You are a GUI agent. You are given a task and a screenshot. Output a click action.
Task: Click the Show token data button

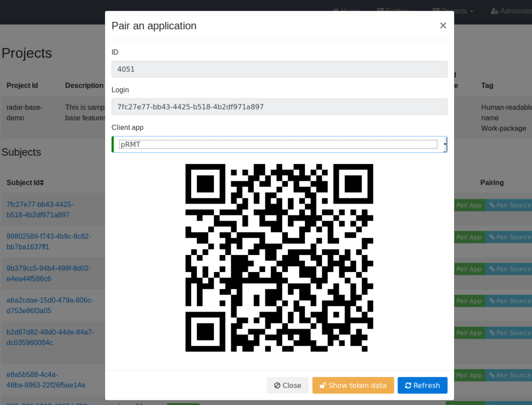pos(353,385)
